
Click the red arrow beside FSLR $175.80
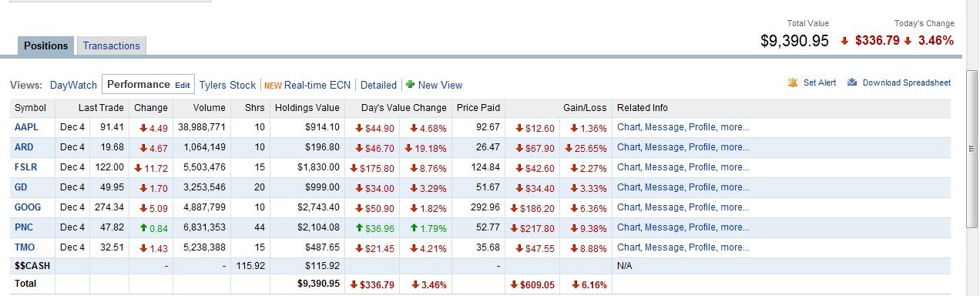pos(354,167)
